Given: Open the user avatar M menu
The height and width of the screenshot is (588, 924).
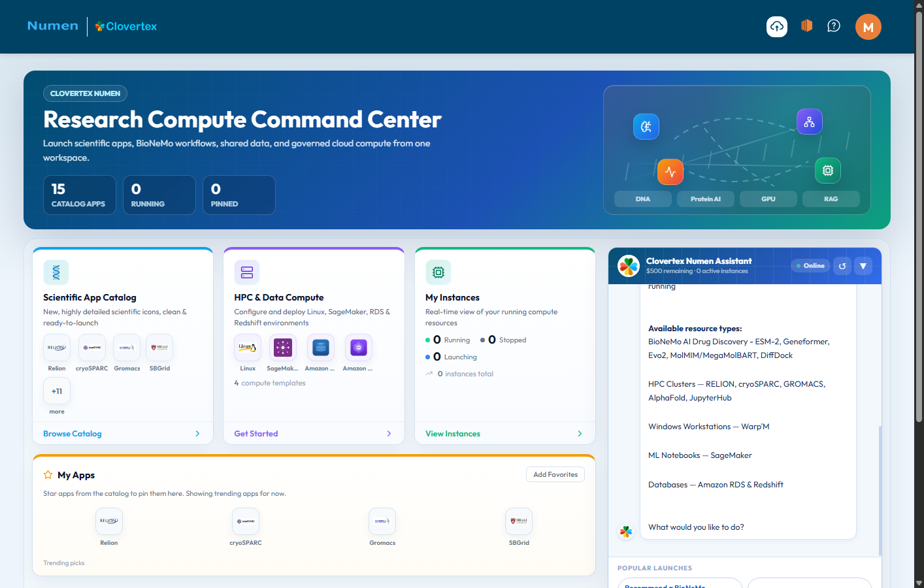Looking at the screenshot, I should click(x=868, y=27).
